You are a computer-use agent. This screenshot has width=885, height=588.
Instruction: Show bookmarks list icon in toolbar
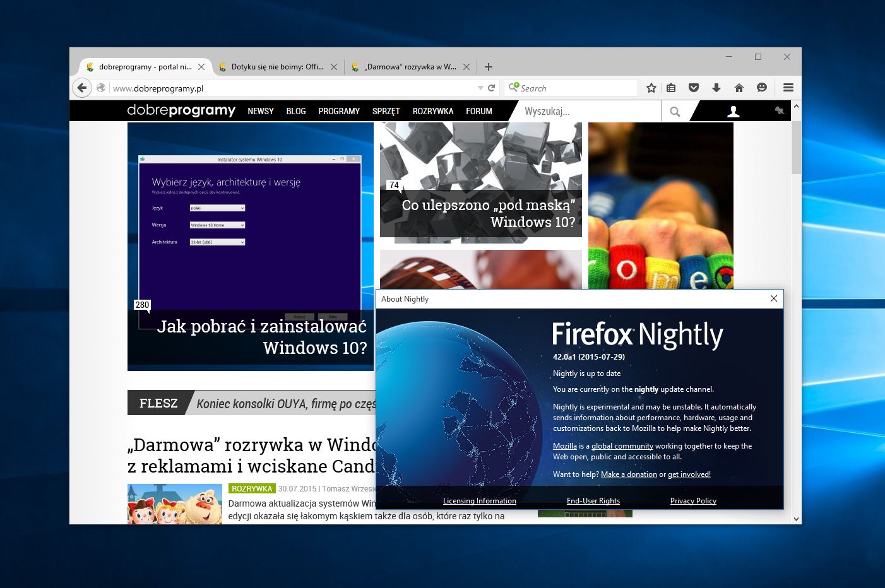[671, 88]
